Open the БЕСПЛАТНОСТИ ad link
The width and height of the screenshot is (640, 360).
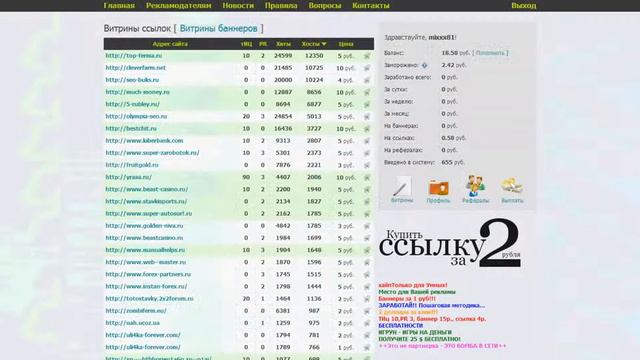pyautogui.click(x=400, y=326)
